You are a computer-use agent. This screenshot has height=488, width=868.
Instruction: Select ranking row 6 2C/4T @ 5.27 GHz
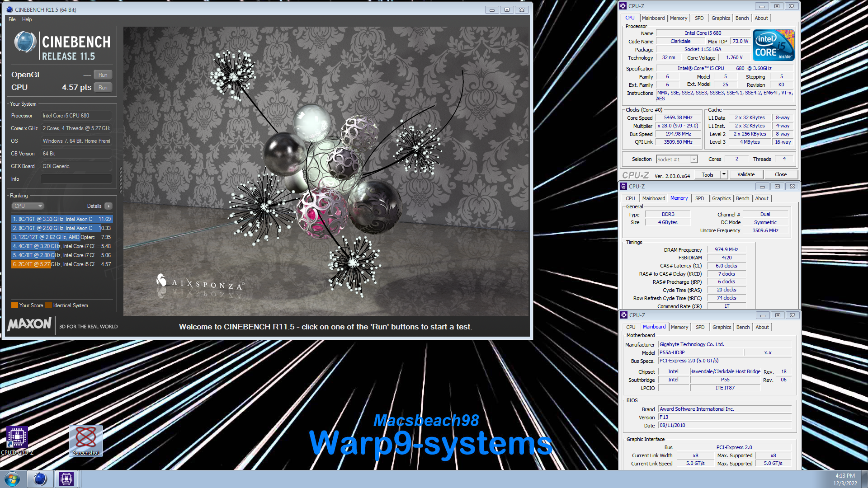pos(61,264)
